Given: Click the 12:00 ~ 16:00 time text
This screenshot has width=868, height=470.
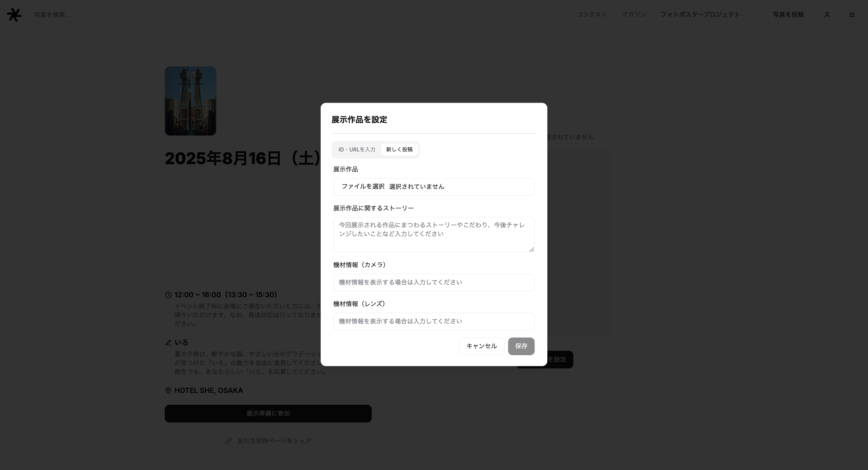Looking at the screenshot, I should point(226,295).
